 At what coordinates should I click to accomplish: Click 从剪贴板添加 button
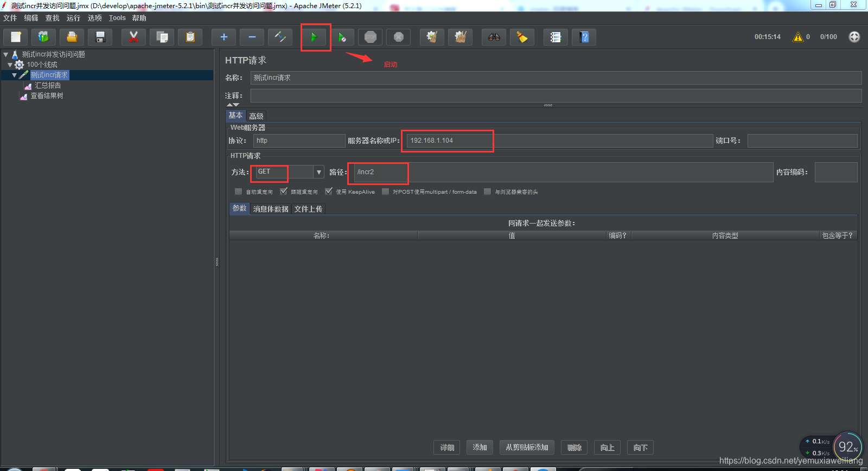[527, 448]
